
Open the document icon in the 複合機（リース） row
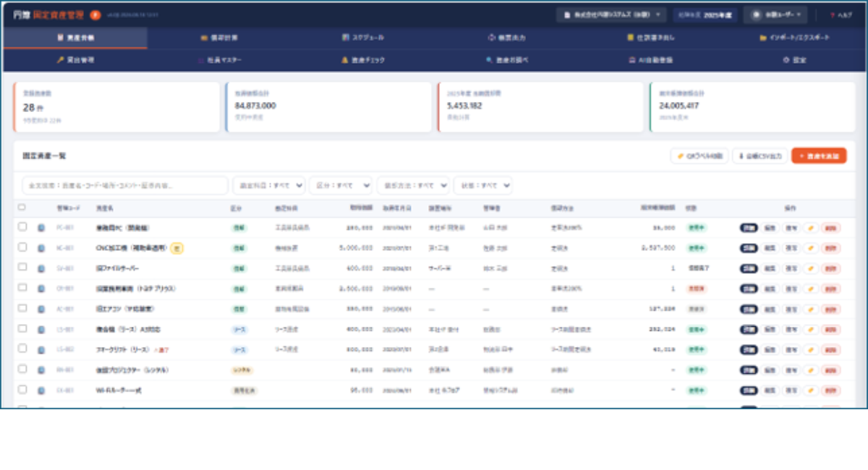(x=42, y=329)
